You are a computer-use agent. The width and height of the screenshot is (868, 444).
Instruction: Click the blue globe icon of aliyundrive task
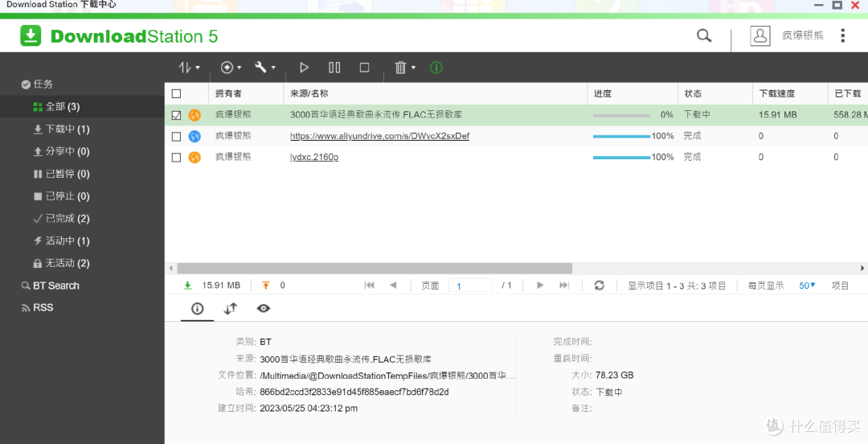tap(194, 136)
